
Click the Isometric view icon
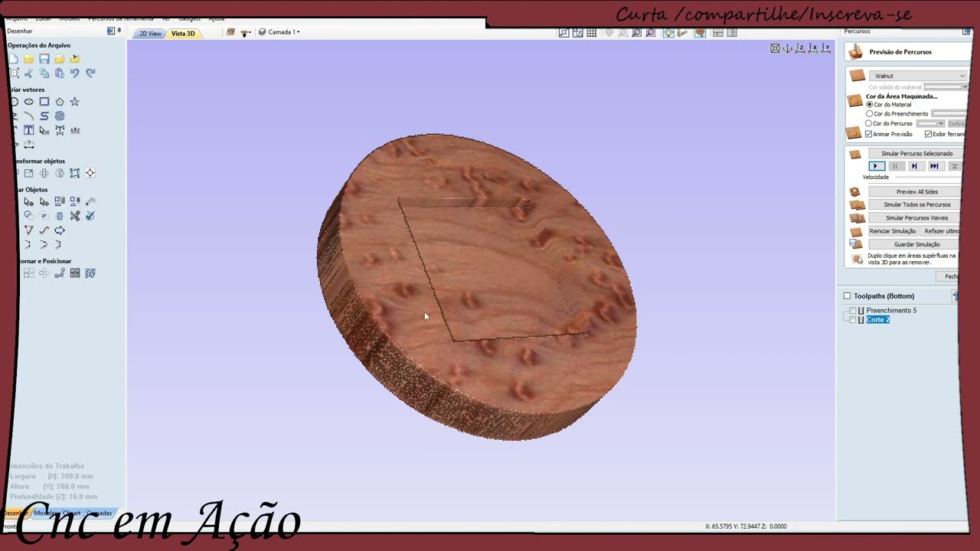(x=787, y=48)
